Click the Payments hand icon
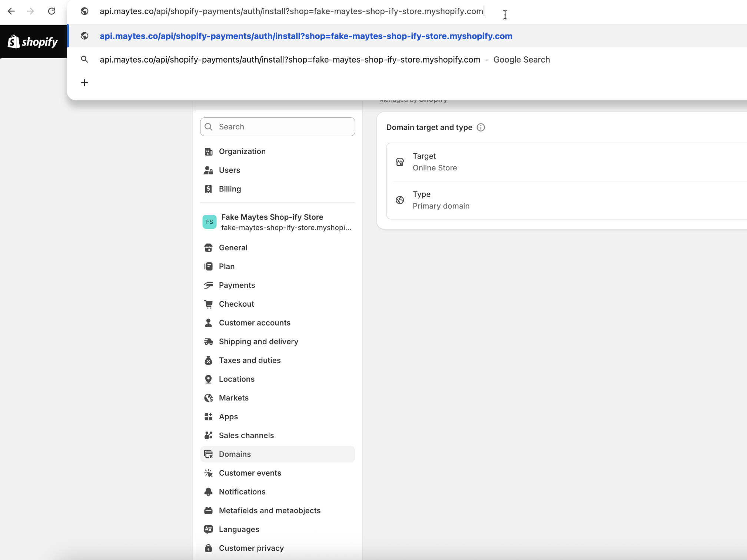This screenshot has width=747, height=560. coord(209,285)
